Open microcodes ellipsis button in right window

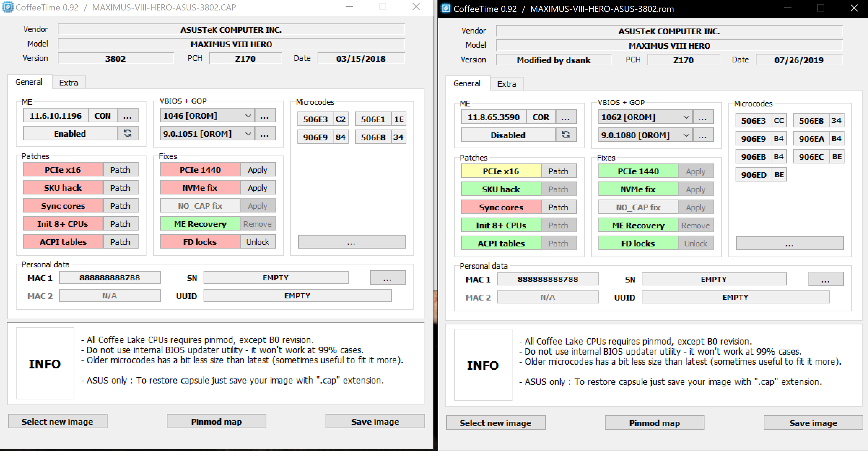tap(790, 244)
